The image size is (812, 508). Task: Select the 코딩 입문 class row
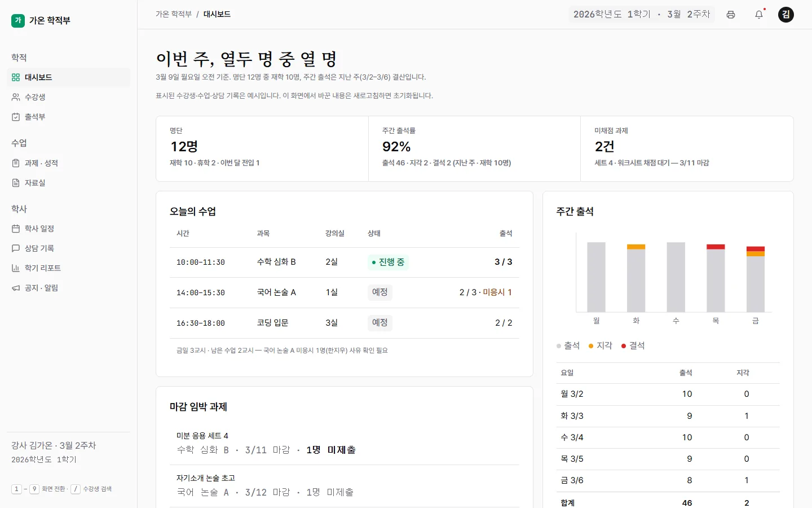click(345, 323)
